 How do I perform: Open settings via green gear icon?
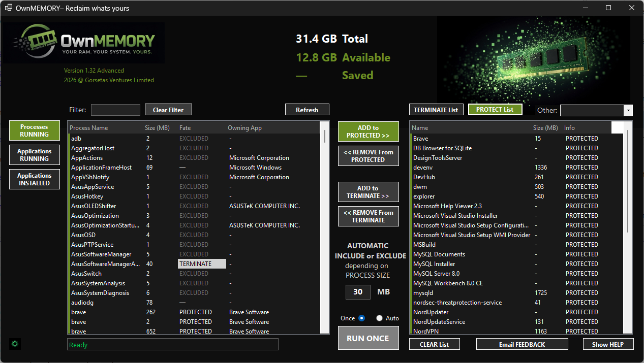tap(15, 344)
